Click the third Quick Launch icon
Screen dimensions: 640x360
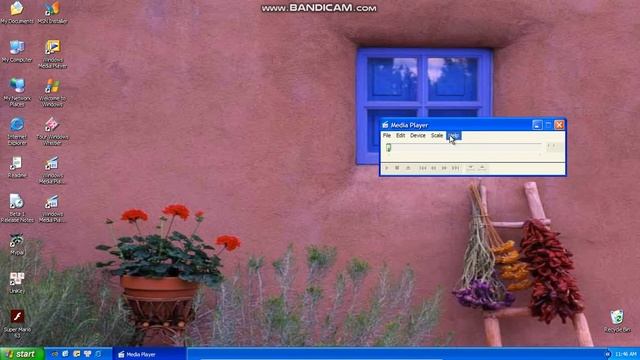(x=76, y=354)
